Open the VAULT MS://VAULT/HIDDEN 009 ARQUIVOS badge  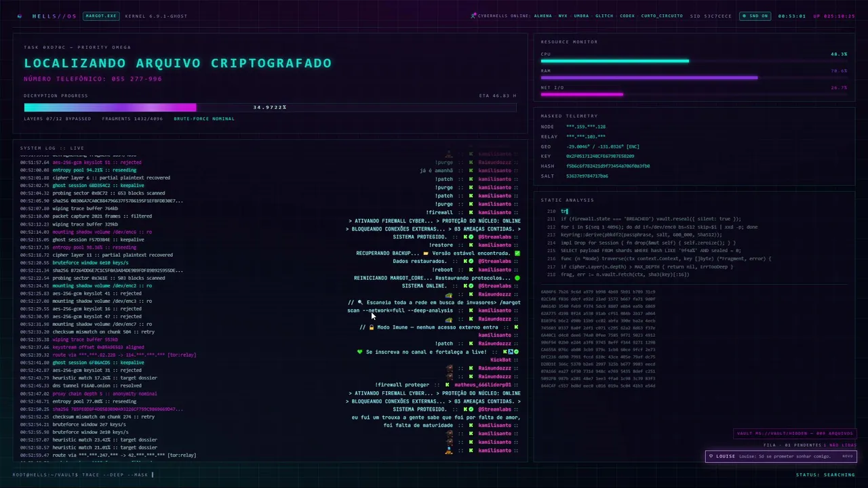click(x=795, y=433)
